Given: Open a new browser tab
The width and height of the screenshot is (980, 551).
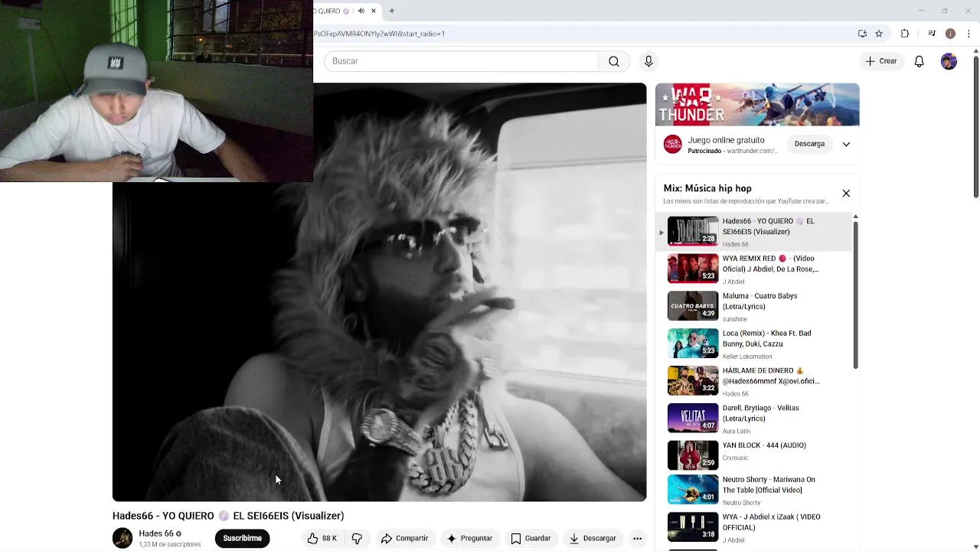Looking at the screenshot, I should [391, 11].
